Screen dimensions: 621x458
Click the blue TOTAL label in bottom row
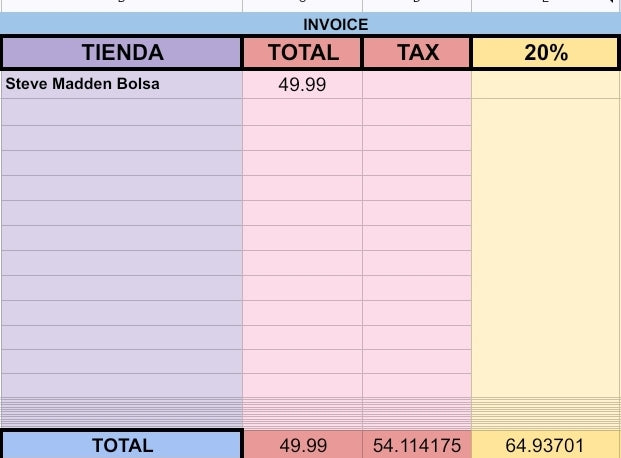[122, 445]
